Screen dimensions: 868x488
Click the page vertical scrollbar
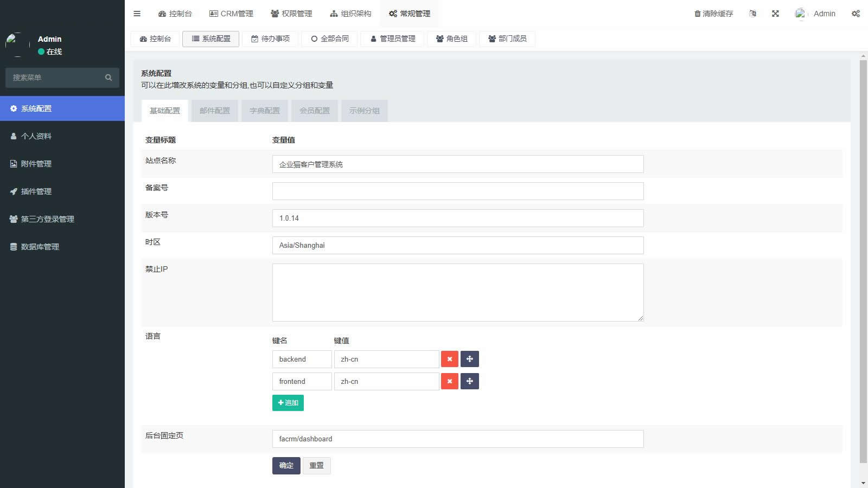pos(863,260)
